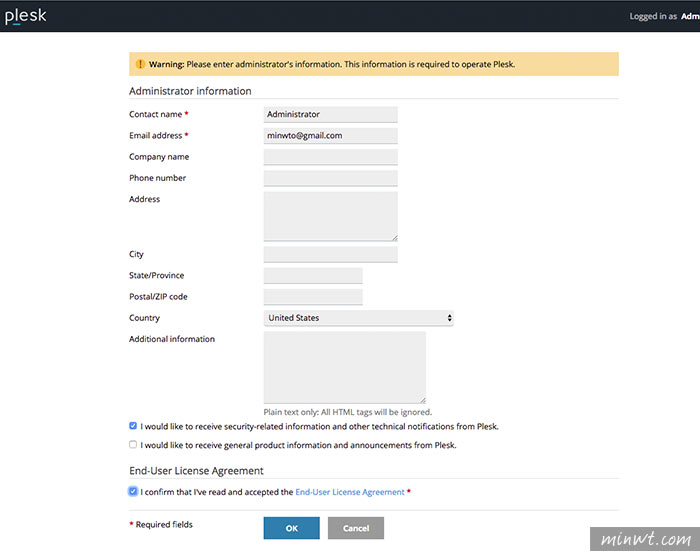Select the City input field
The height and width of the screenshot is (551, 700).
[330, 255]
